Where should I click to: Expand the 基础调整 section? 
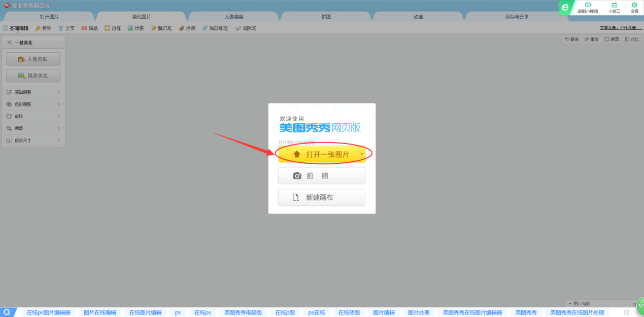[x=33, y=92]
